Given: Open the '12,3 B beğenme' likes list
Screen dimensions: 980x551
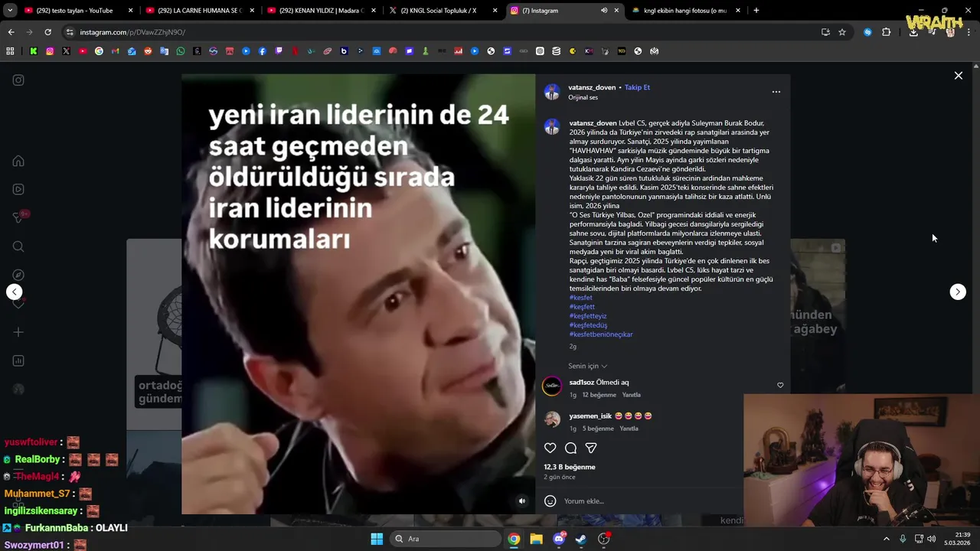Looking at the screenshot, I should click(570, 467).
